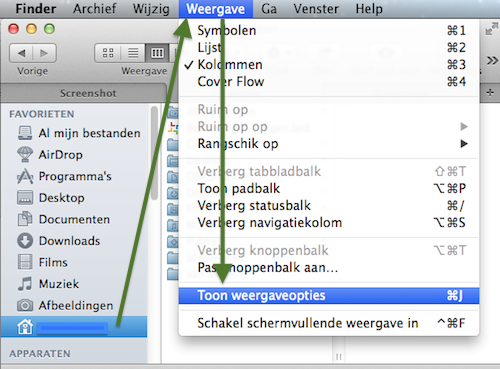This screenshot has width=500, height=369.
Task: Expand Rangschik op submenu
Action: pos(329,144)
